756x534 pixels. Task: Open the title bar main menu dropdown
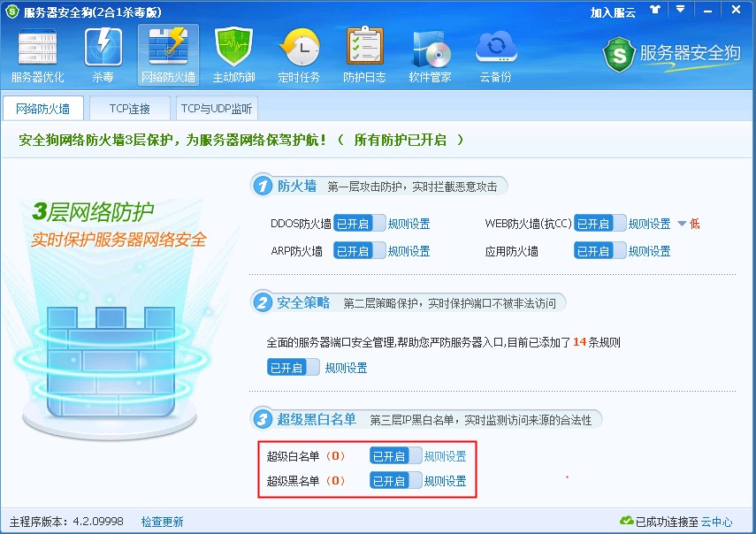point(680,11)
